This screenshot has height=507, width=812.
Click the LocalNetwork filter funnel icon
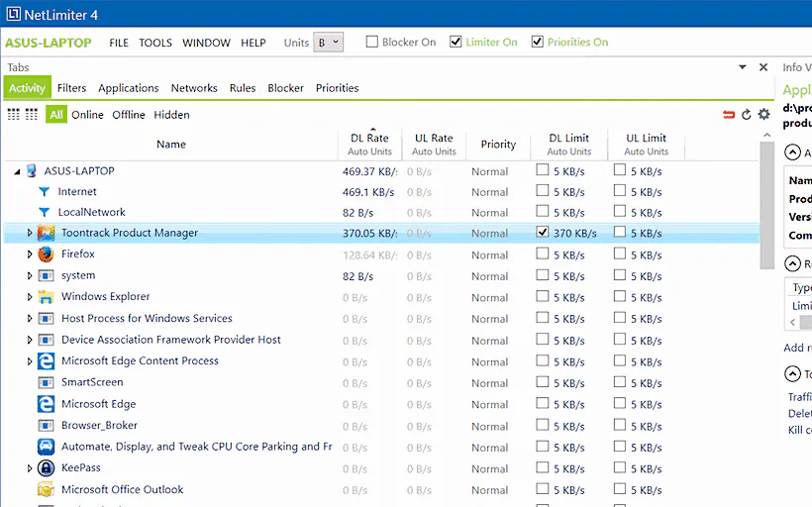pos(44,212)
